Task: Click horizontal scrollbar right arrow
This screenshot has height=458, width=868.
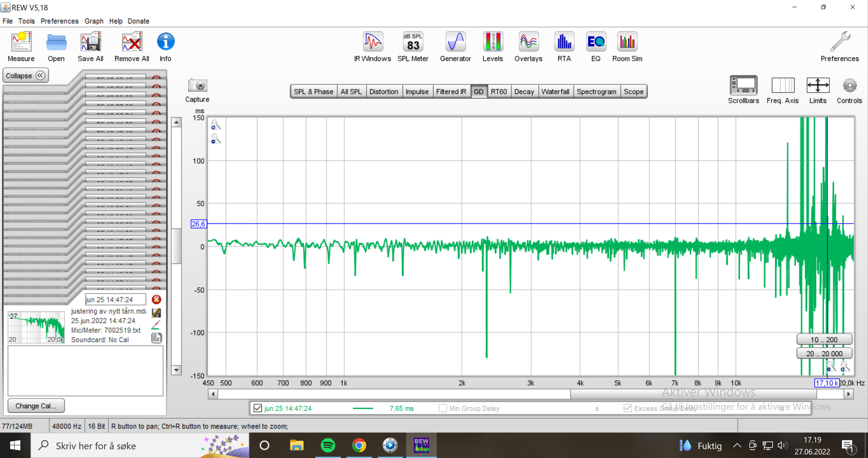Action: (x=849, y=394)
